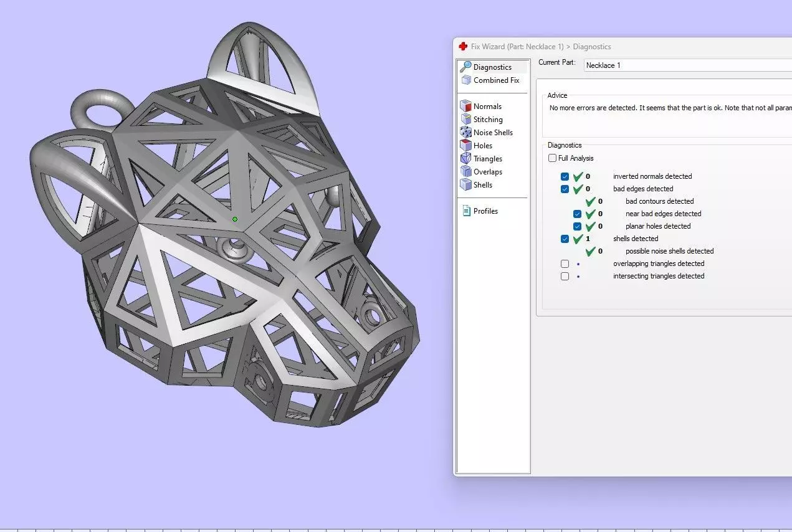Screen dimensions: 792x532
Task: Click the Triangles icon in the sidebar
Action: 465,158
